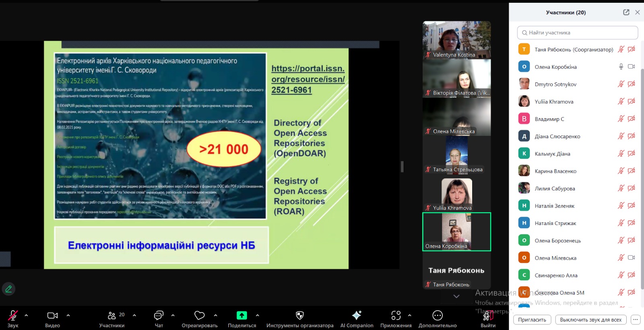Image resolution: width=644 pixels, height=330 pixels.
Task: Click the AI Companion sparkle icon
Action: 357,315
